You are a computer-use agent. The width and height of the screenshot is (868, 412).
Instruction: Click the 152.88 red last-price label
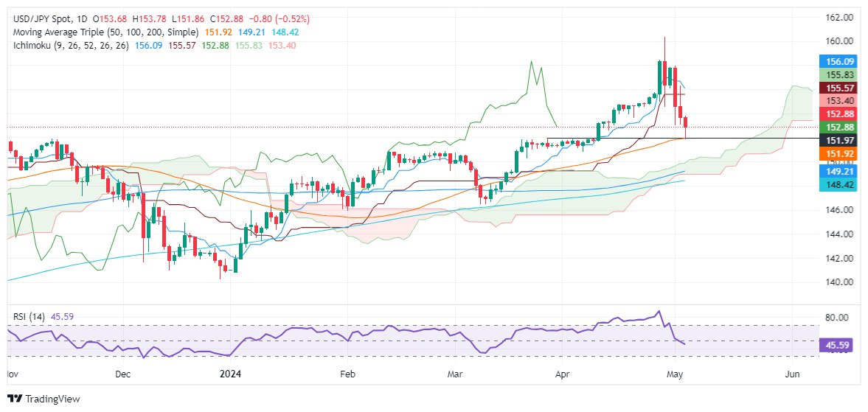(x=838, y=114)
